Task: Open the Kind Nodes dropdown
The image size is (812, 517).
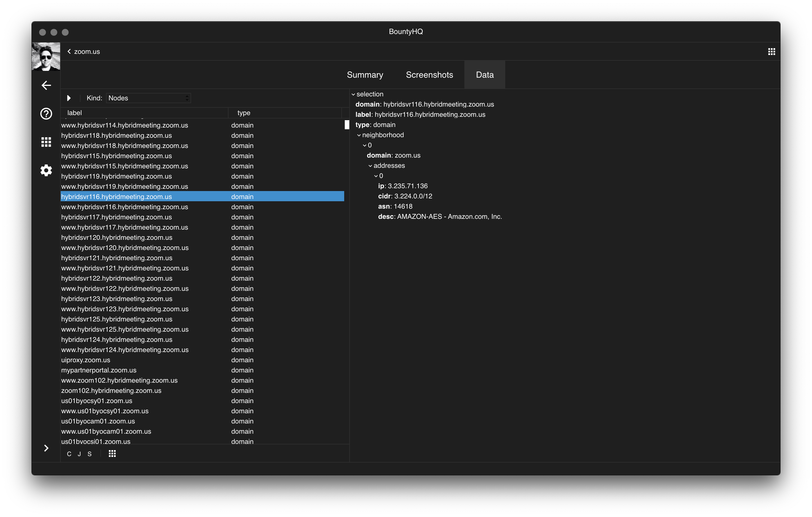Action: pos(148,98)
